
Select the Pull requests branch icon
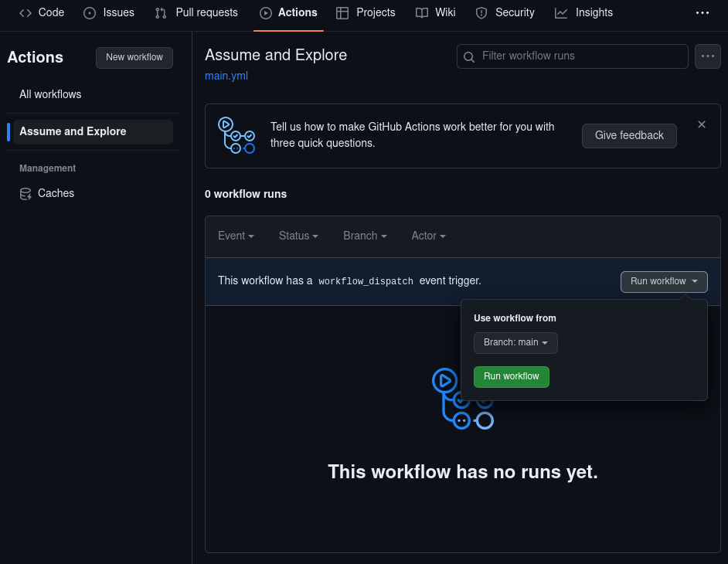click(160, 12)
